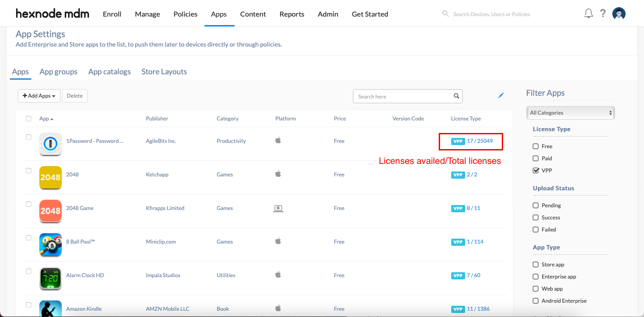
Task: Sort by the App column header
Action: [x=46, y=119]
